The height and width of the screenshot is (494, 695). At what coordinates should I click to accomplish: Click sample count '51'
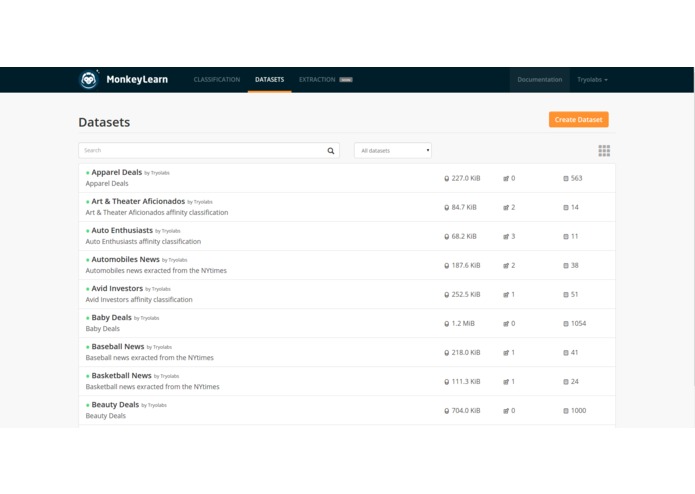574,295
